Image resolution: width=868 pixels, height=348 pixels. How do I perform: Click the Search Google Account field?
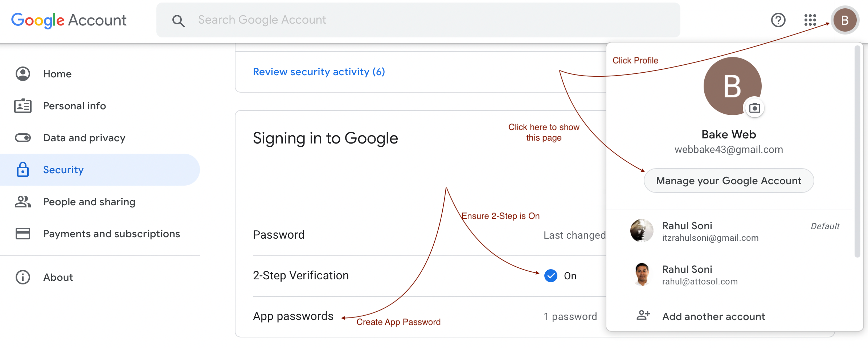[x=418, y=20]
